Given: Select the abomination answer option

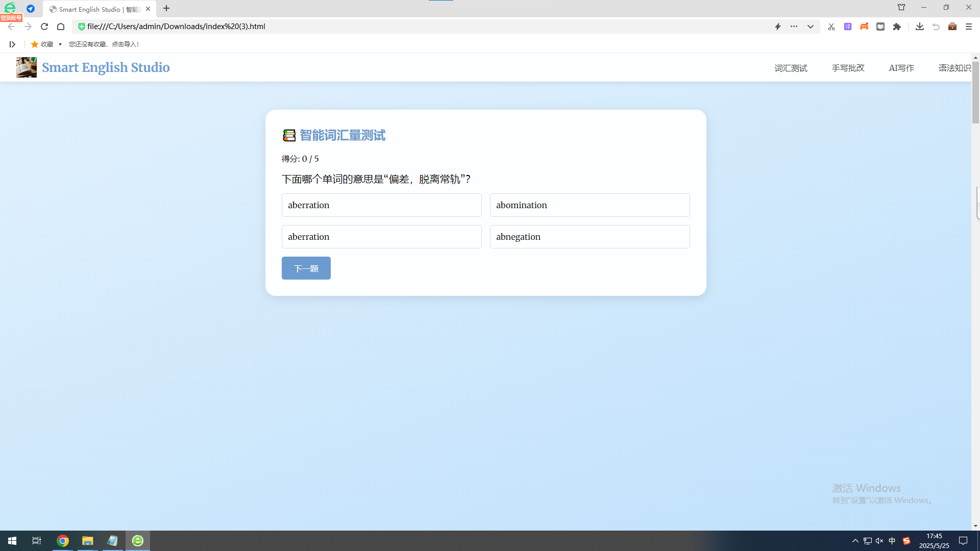Looking at the screenshot, I should 590,205.
